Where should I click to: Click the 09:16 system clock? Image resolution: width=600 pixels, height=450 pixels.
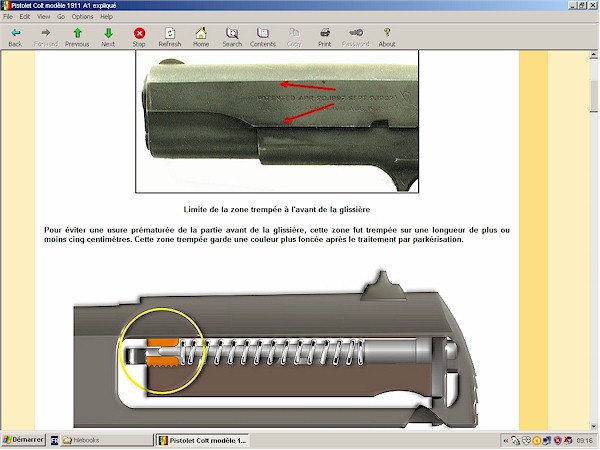[x=584, y=441]
